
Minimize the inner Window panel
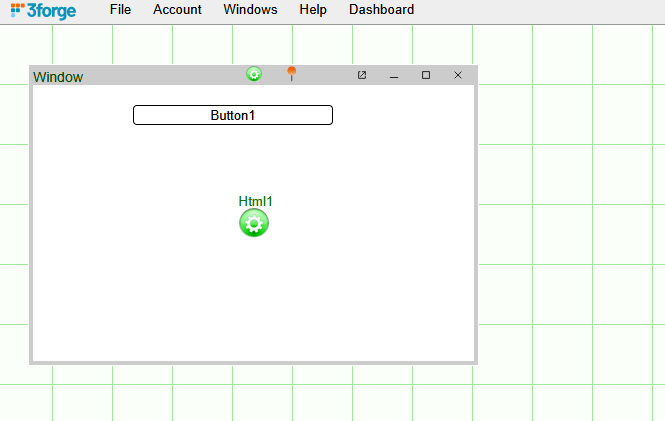[394, 76]
